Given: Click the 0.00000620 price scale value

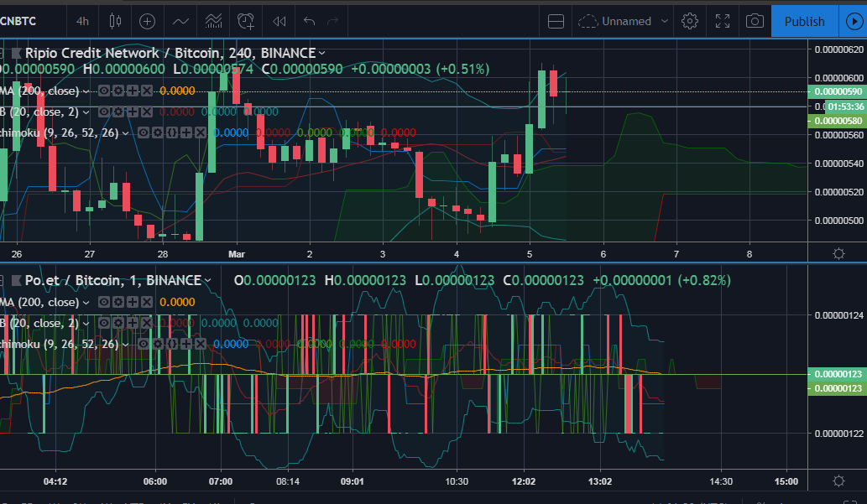Looking at the screenshot, I should tap(838, 49).
